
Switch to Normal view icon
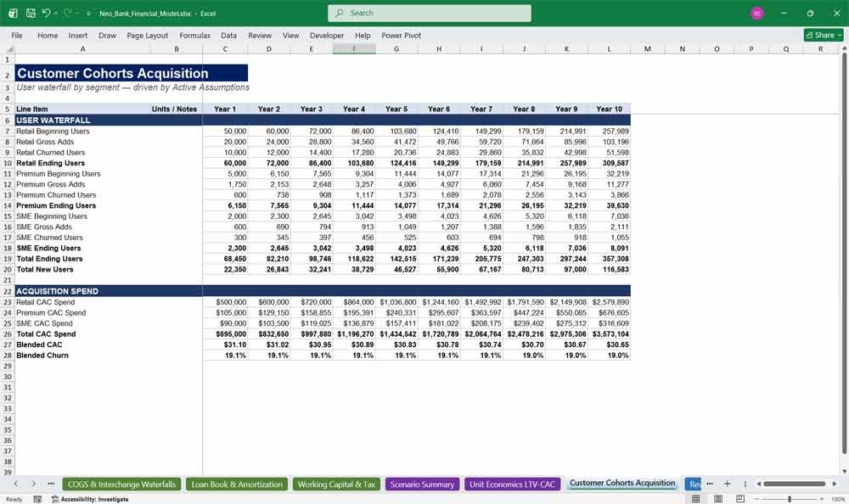(696, 499)
